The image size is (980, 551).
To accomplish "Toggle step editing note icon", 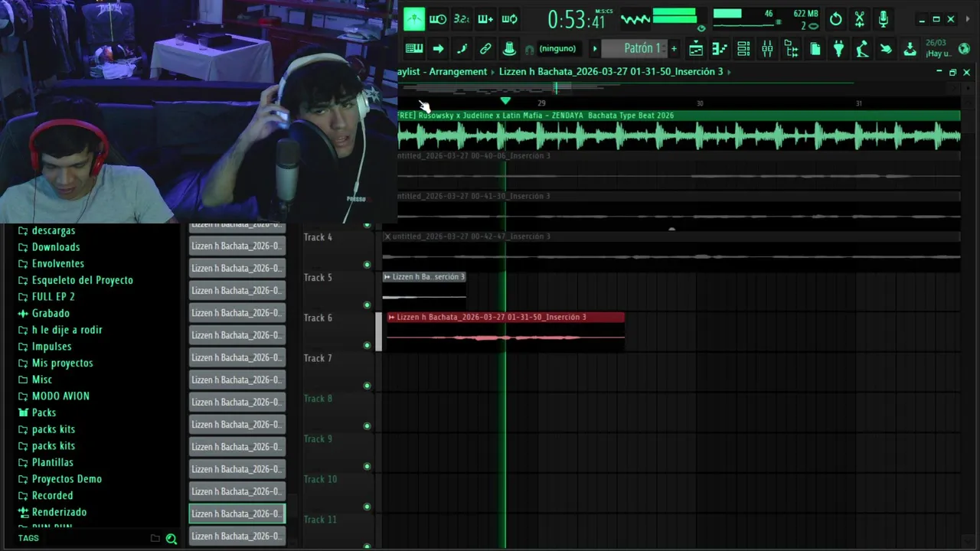I will [x=462, y=49].
